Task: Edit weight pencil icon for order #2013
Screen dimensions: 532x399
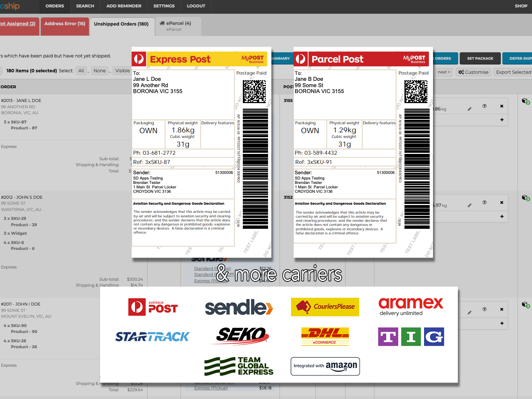Action: tap(469, 109)
